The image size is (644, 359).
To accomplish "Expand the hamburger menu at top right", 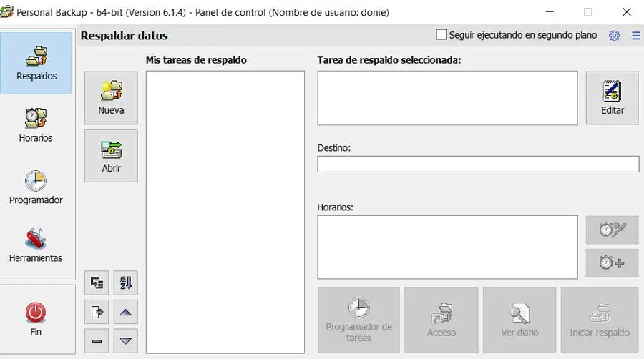I will [x=635, y=36].
